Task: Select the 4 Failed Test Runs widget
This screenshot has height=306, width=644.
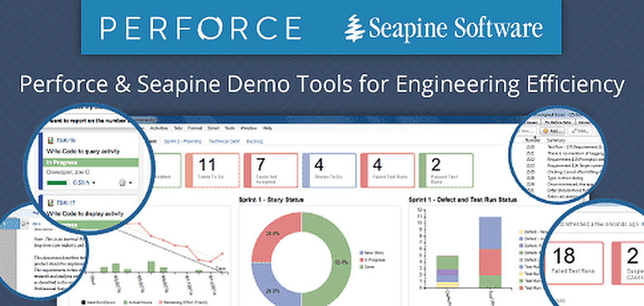Action: pos(387,170)
